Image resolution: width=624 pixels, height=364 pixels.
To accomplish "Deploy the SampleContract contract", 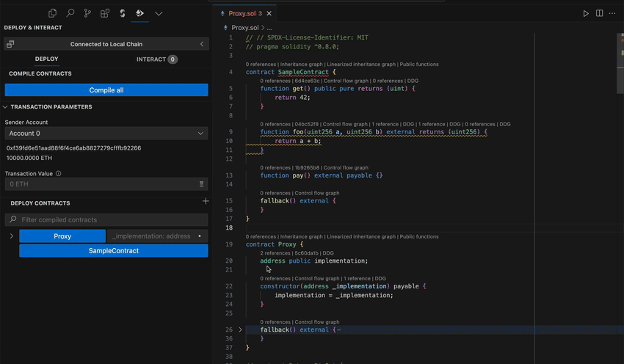I will click(x=113, y=251).
